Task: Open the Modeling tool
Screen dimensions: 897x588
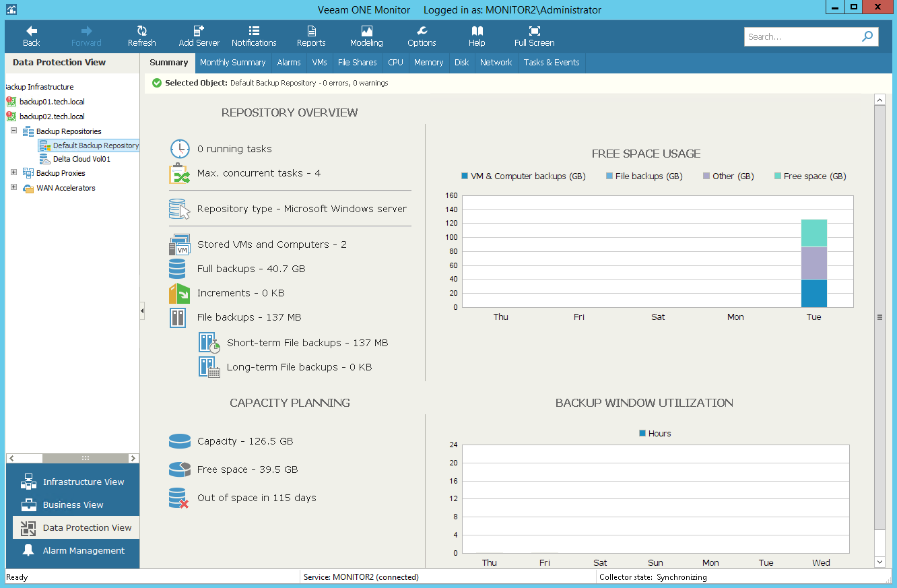Action: click(366, 36)
